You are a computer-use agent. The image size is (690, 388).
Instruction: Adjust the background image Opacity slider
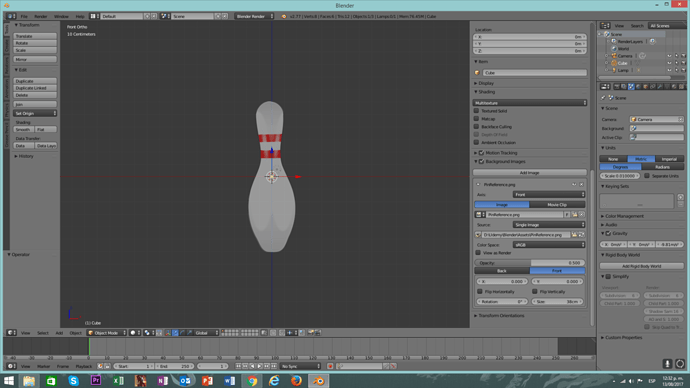pos(530,263)
